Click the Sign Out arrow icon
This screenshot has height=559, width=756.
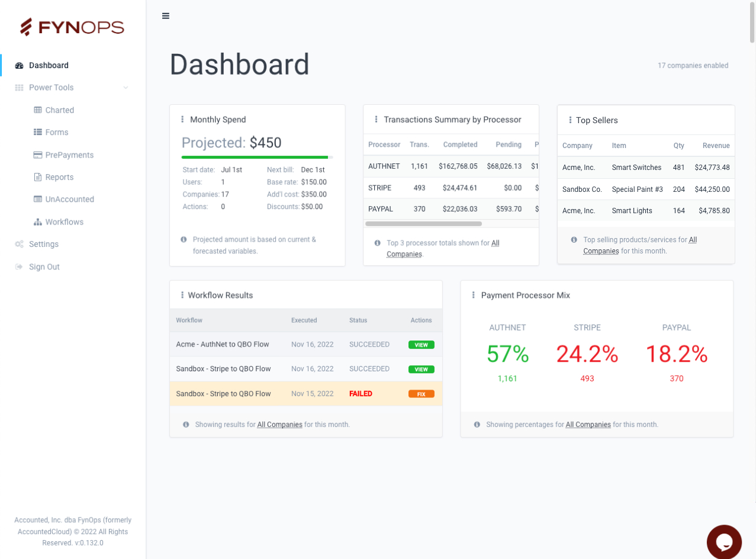click(x=20, y=267)
